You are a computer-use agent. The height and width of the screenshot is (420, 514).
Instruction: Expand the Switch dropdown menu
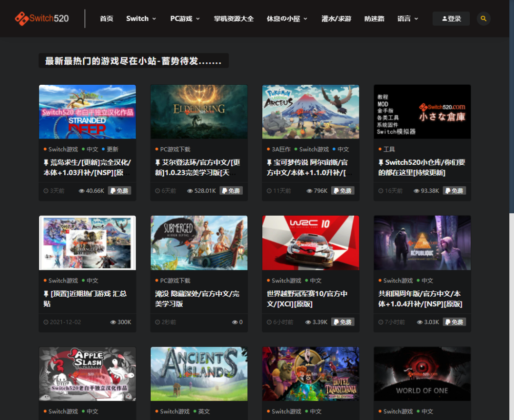tap(141, 19)
